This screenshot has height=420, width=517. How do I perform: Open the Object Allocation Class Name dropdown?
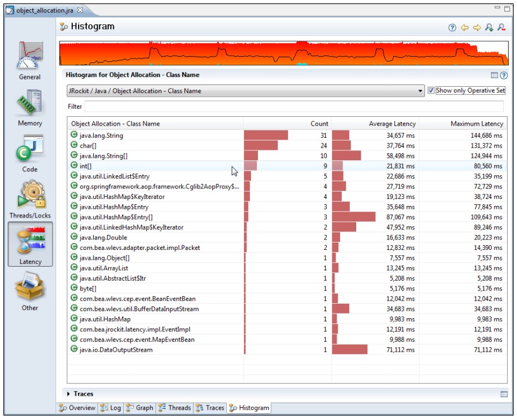click(x=420, y=91)
